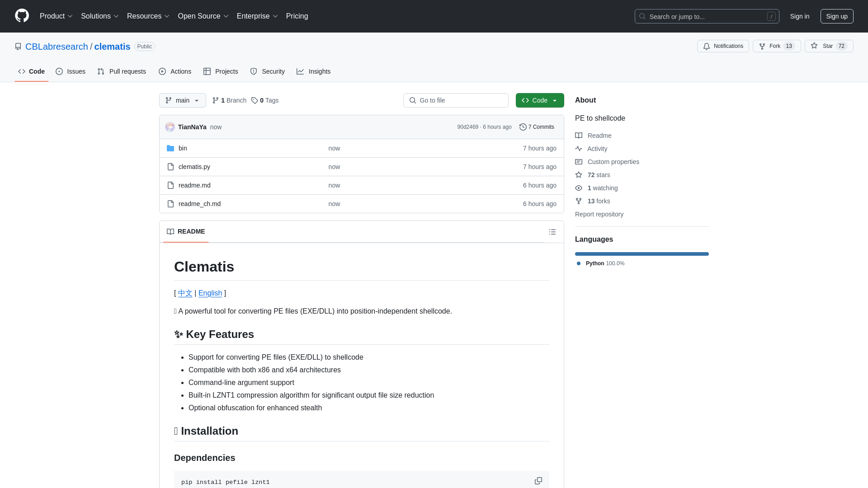Open commit hash 90d2469

pos(467,127)
